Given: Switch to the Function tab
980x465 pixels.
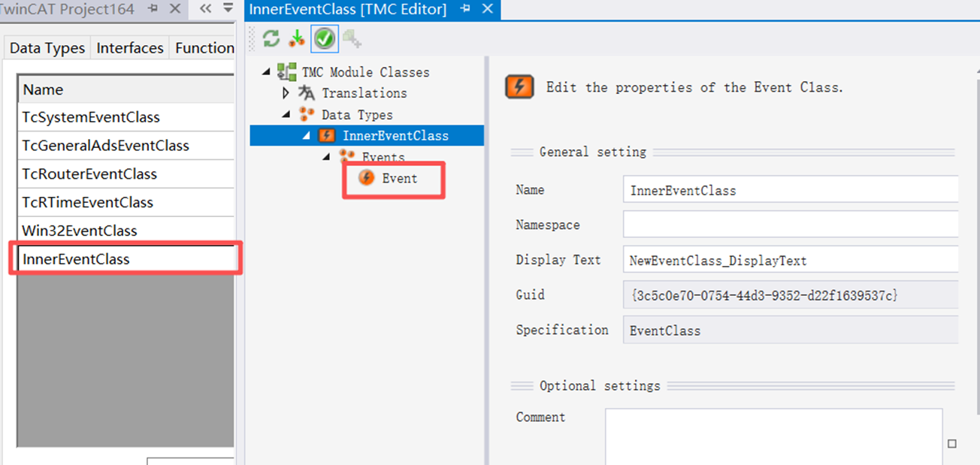Looking at the screenshot, I should coord(204,48).
